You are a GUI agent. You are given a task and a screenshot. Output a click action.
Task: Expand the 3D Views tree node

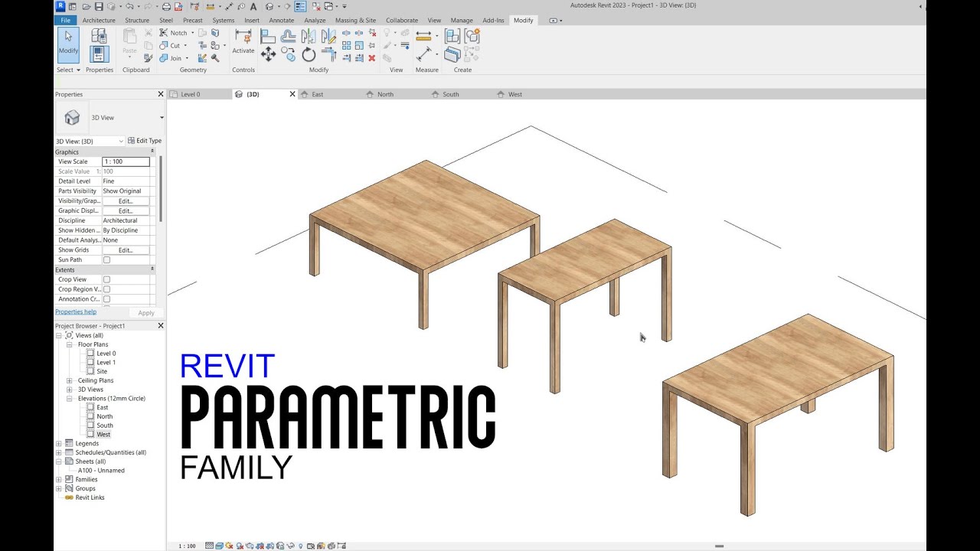click(x=69, y=390)
